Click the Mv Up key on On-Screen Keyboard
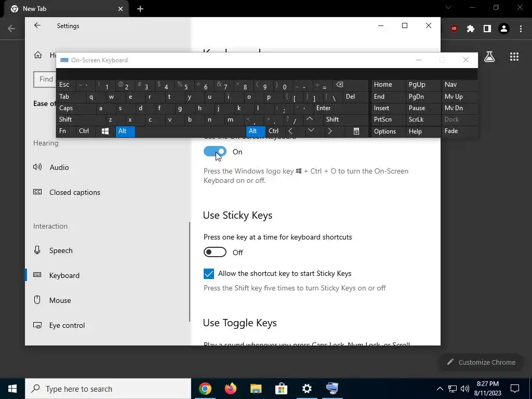The width and height of the screenshot is (532, 399). [460, 97]
